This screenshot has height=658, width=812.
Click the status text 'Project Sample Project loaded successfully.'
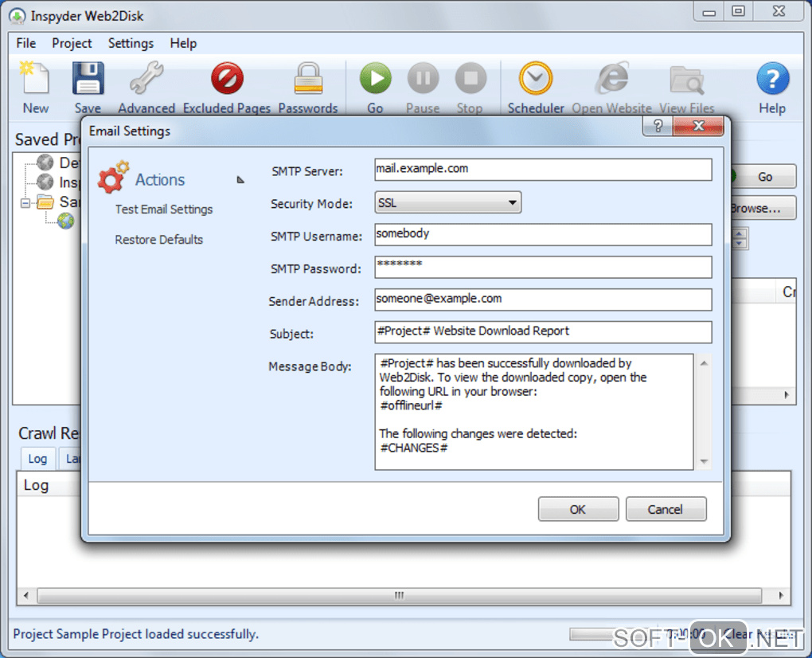(135, 634)
